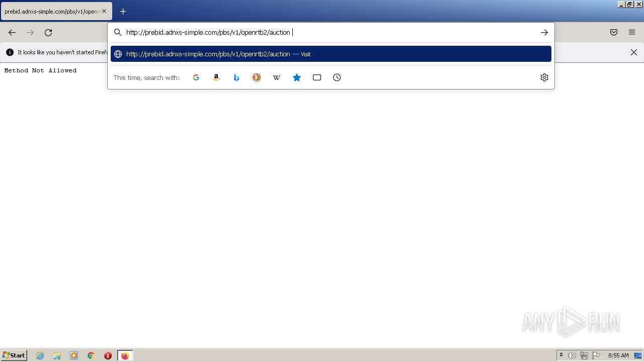The image size is (644, 362).
Task: Open Windows Media Player from taskbar
Action: (x=74, y=355)
